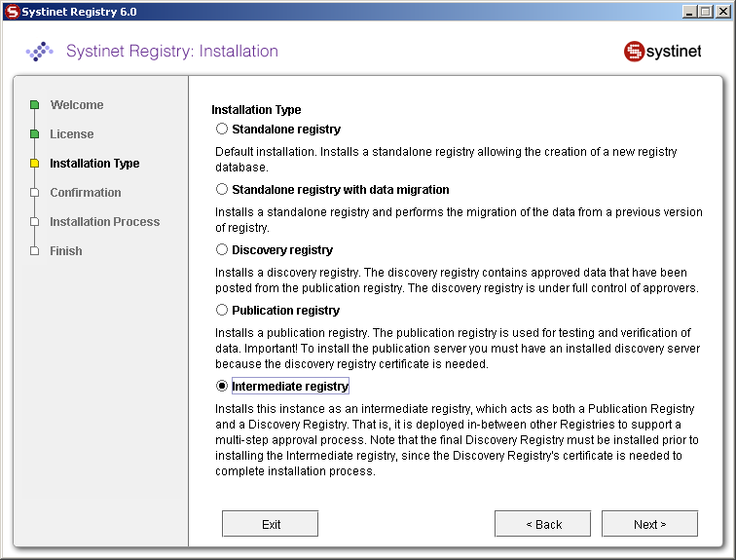Click the Confirmation step label

[x=86, y=193]
